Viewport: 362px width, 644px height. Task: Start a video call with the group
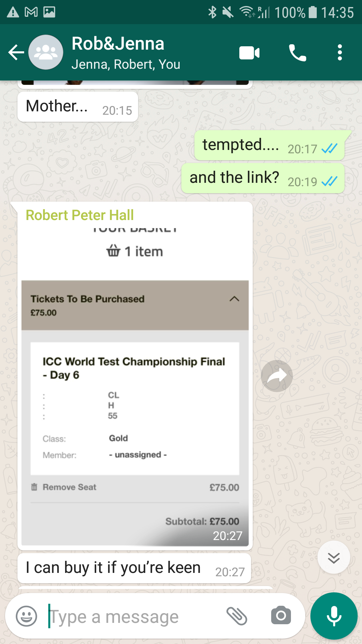tap(249, 53)
